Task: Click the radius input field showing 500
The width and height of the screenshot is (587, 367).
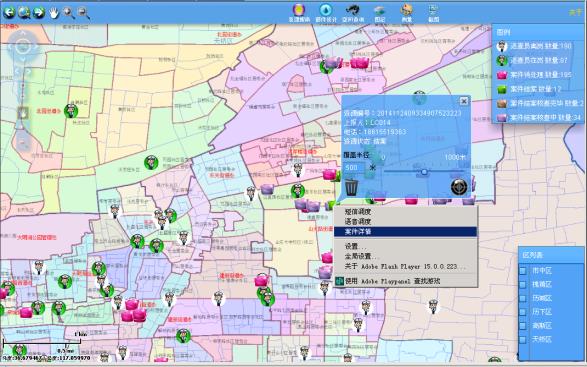Action: click(353, 168)
